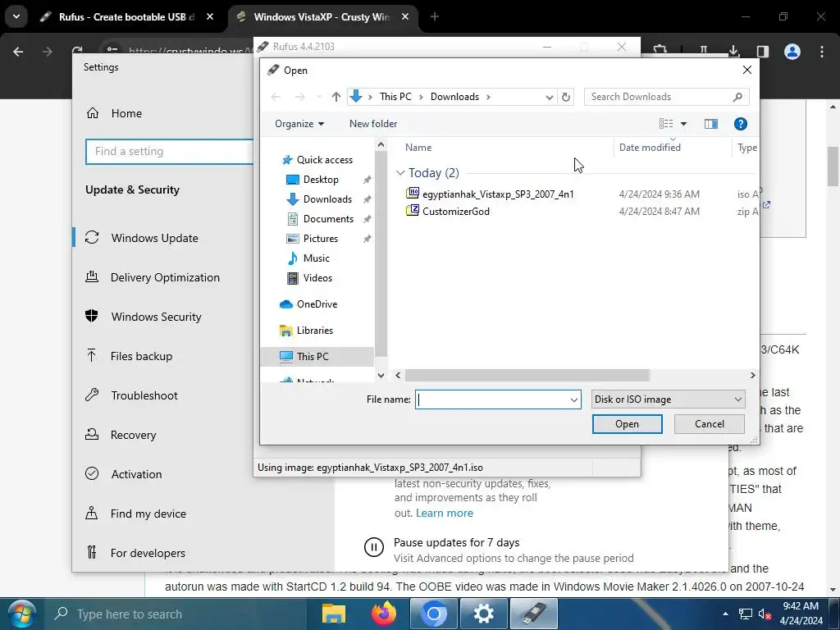The image size is (840, 630).
Task: Open Windows Security in Settings
Action: tap(156, 317)
